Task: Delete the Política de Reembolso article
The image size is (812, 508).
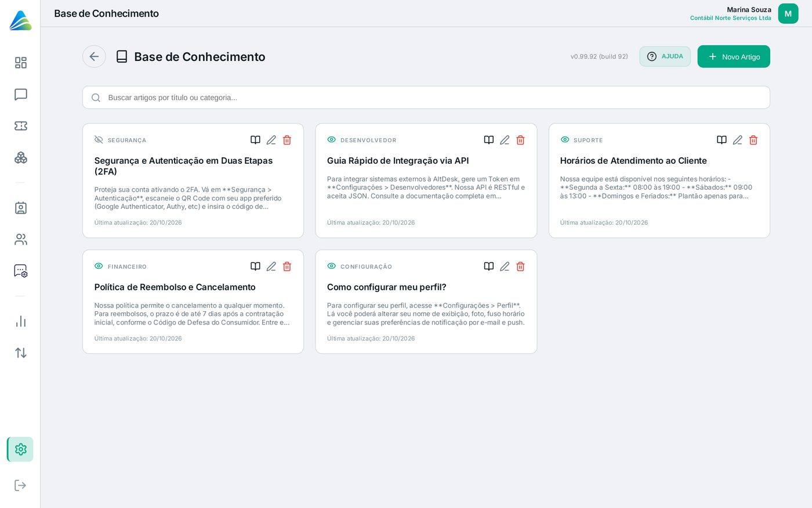Action: click(x=287, y=266)
